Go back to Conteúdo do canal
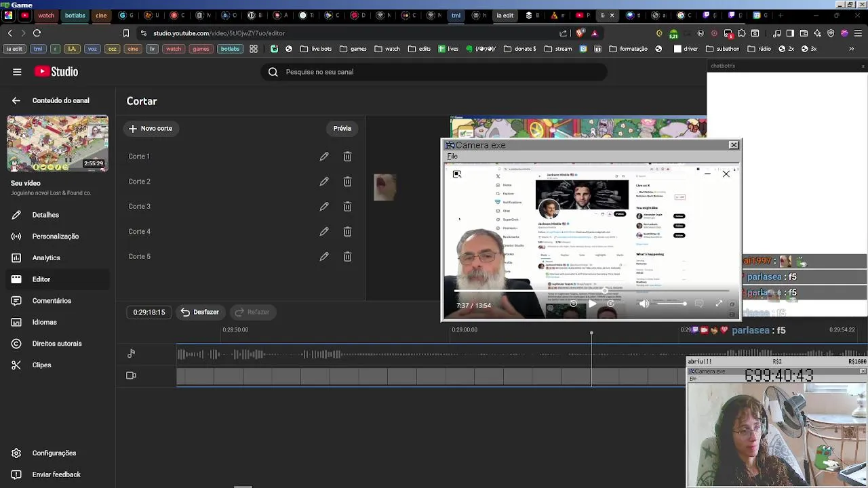This screenshot has height=488, width=868. 16,100
